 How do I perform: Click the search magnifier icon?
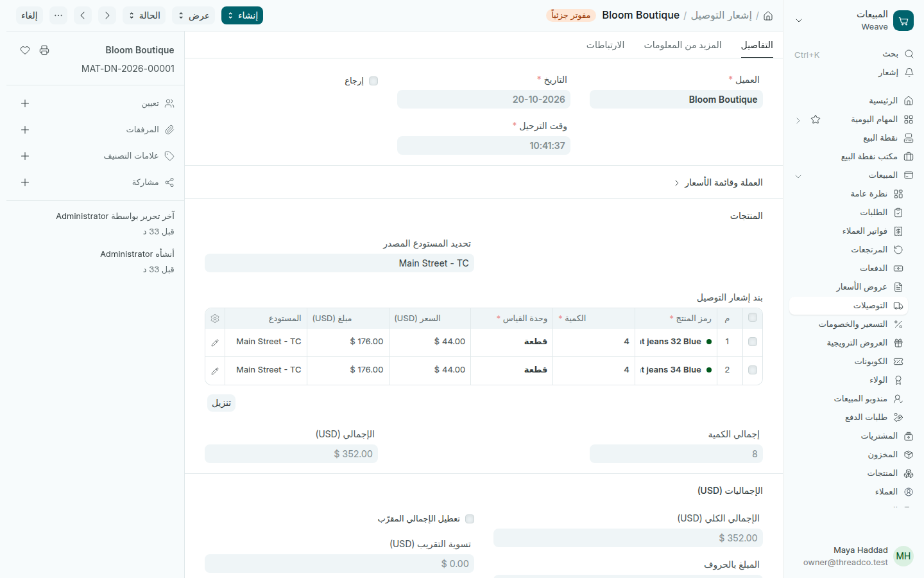(909, 54)
